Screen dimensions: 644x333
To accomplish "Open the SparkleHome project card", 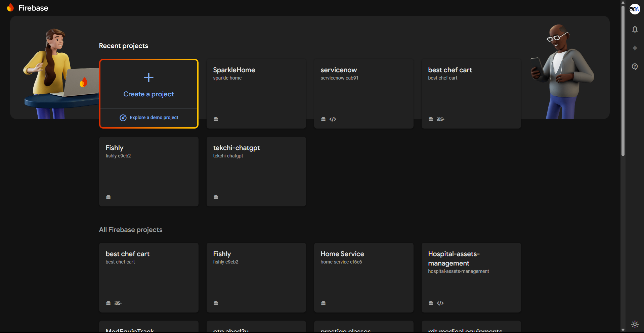I will [256, 94].
